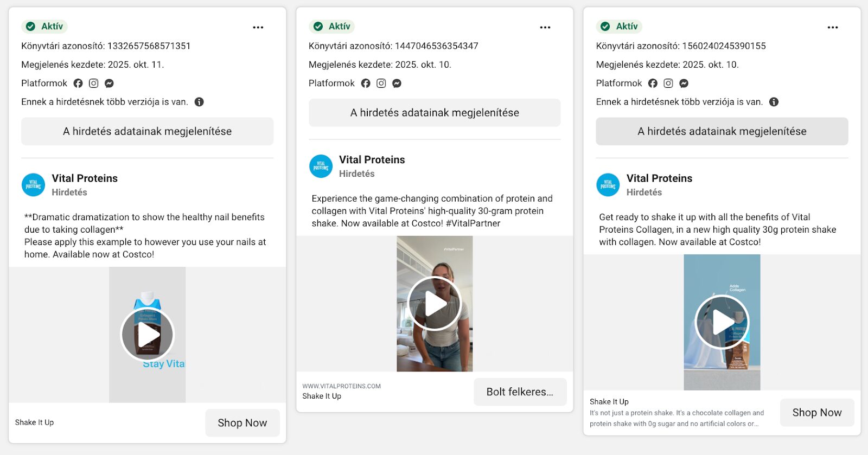Click Messenger platform icon on ad 1560240245390155
The width and height of the screenshot is (868, 455).
684,84
